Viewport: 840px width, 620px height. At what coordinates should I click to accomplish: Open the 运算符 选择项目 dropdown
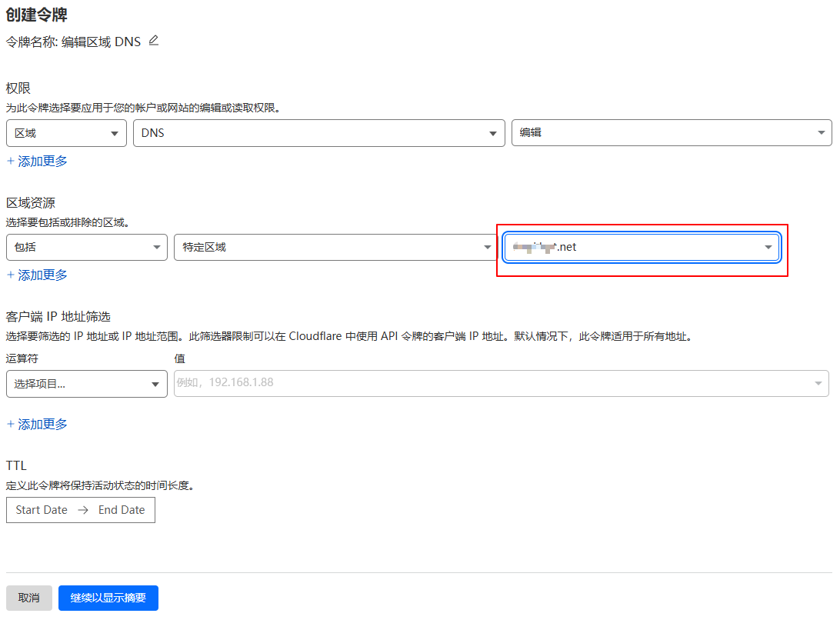point(86,383)
